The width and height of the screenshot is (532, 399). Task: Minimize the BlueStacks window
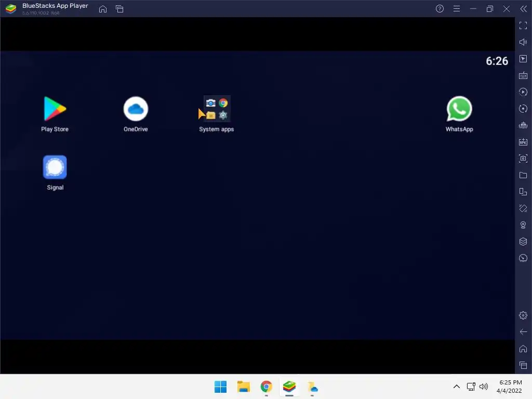click(473, 9)
